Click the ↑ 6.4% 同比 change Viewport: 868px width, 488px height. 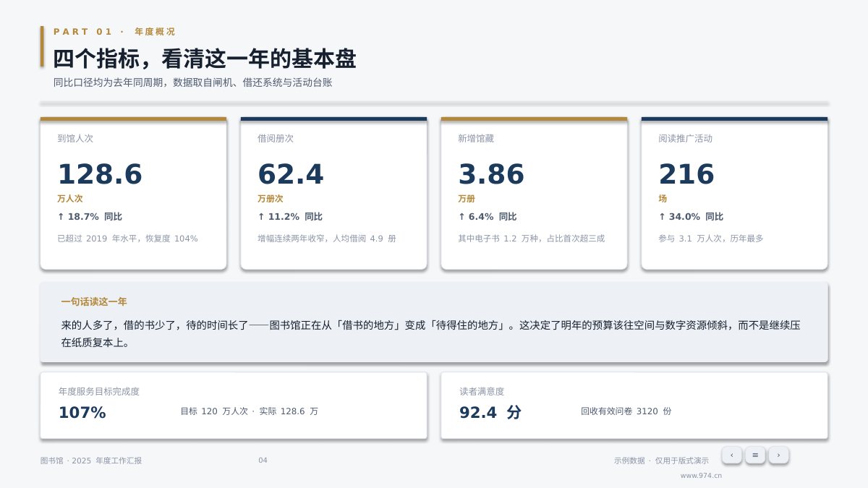click(x=488, y=217)
